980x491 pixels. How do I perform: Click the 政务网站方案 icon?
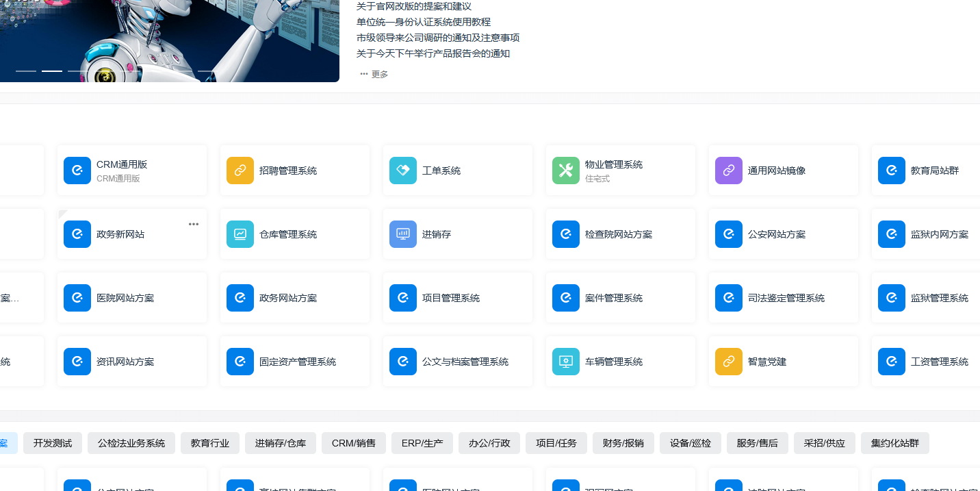coord(240,298)
